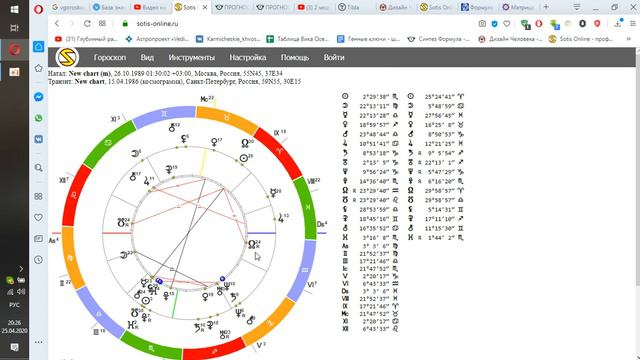Open VK in the Opera sidebar
Image resolution: width=640 pixels, height=360 pixels.
pyautogui.click(x=38, y=139)
